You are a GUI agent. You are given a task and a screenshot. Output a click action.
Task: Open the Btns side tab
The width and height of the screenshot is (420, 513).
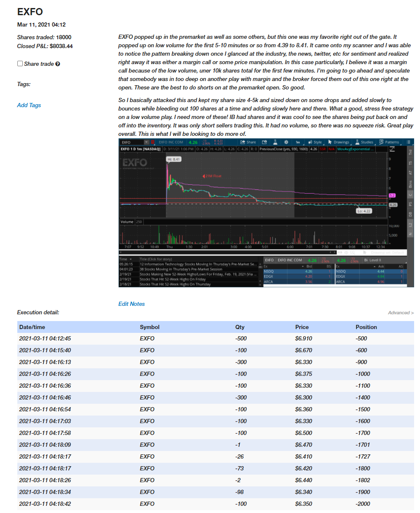click(410, 184)
